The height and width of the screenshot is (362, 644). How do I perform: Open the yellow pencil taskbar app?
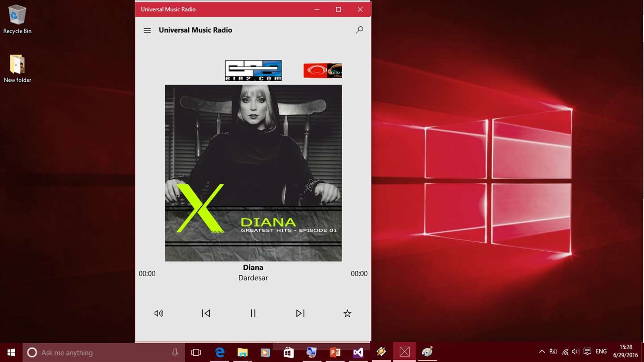381,353
